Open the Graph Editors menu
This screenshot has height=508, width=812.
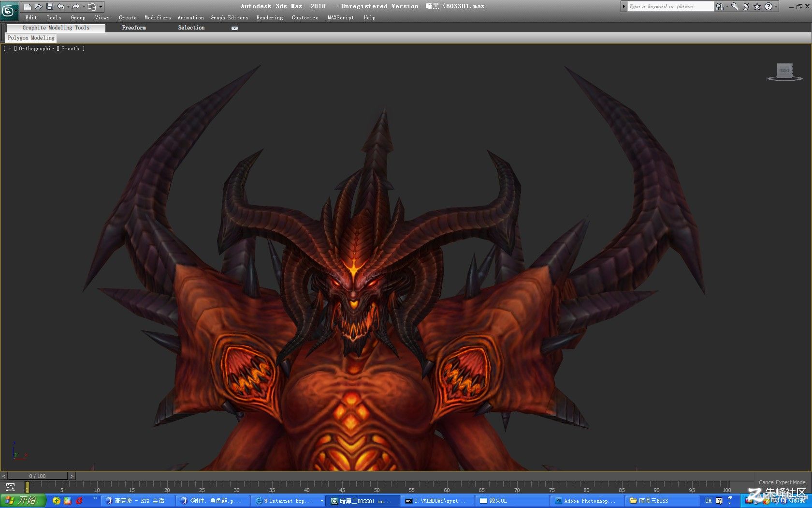click(x=229, y=17)
